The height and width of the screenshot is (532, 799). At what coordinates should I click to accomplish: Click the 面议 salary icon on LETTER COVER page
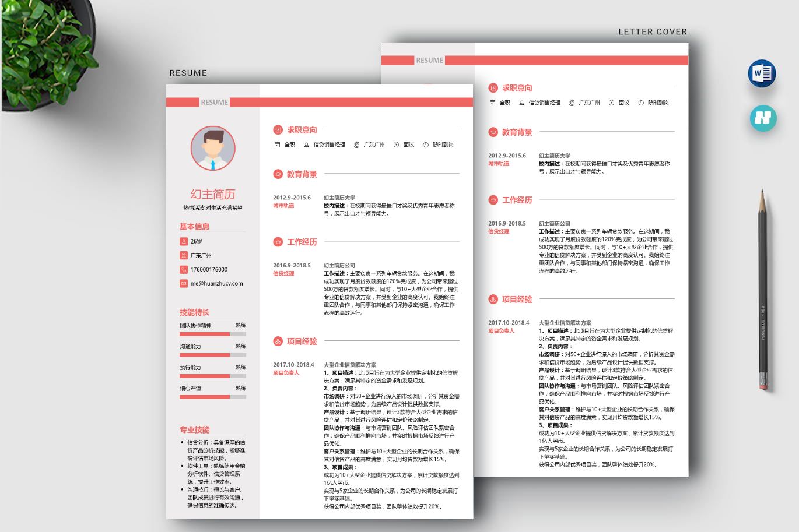(612, 103)
